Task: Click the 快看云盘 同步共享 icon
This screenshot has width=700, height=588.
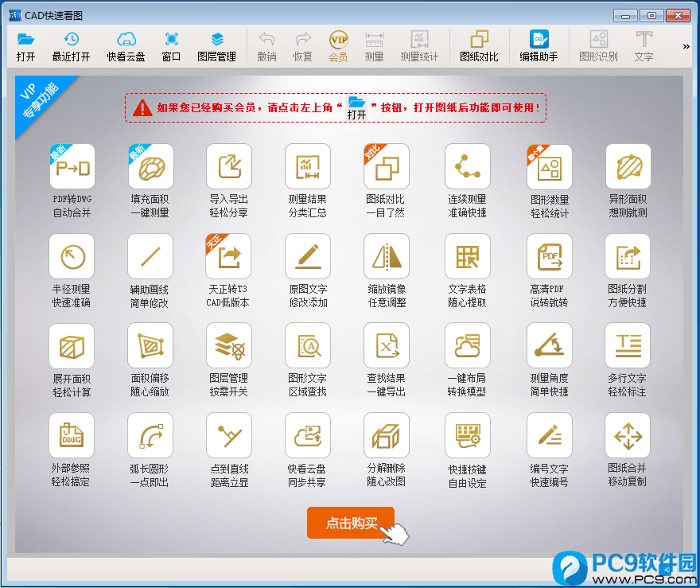Action: click(x=308, y=435)
